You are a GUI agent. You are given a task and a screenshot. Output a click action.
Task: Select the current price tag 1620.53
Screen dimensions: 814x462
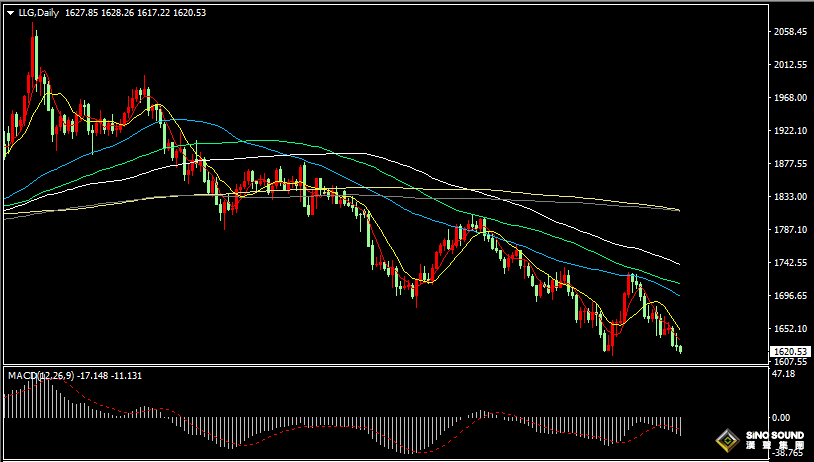click(790, 351)
